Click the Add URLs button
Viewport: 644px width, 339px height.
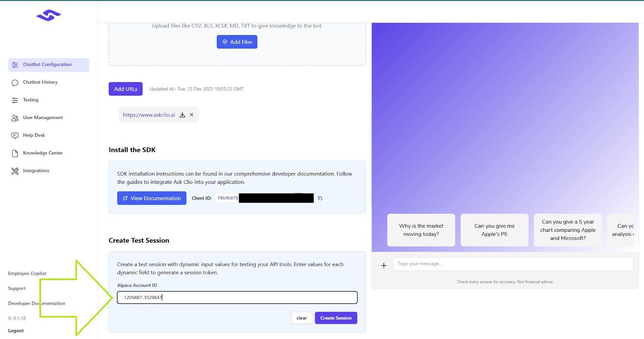pyautogui.click(x=126, y=89)
